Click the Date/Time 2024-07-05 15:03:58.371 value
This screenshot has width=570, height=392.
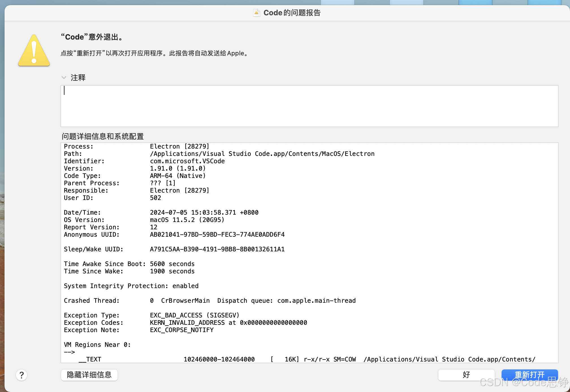[x=204, y=212]
